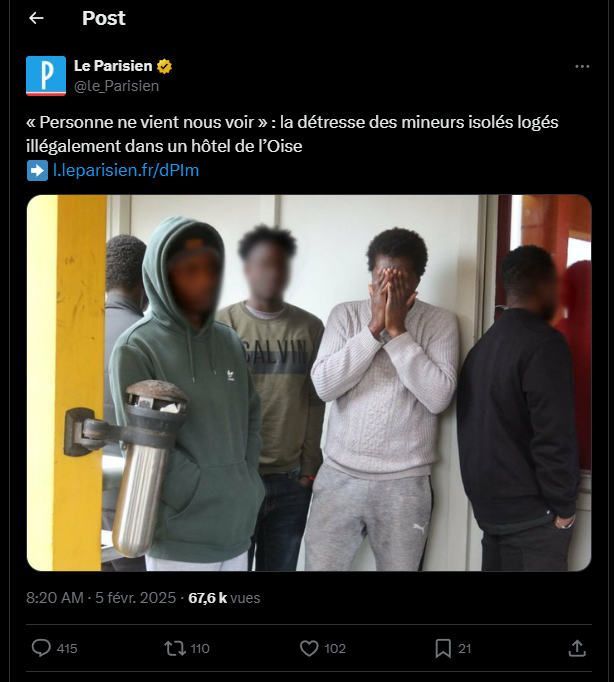Click the 110 reposts count
The image size is (614, 682).
point(200,649)
